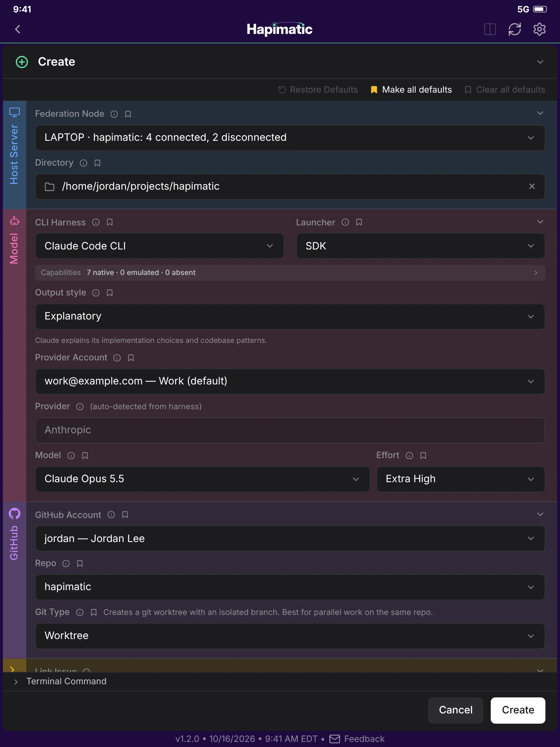Show Output style info icon

(96, 293)
